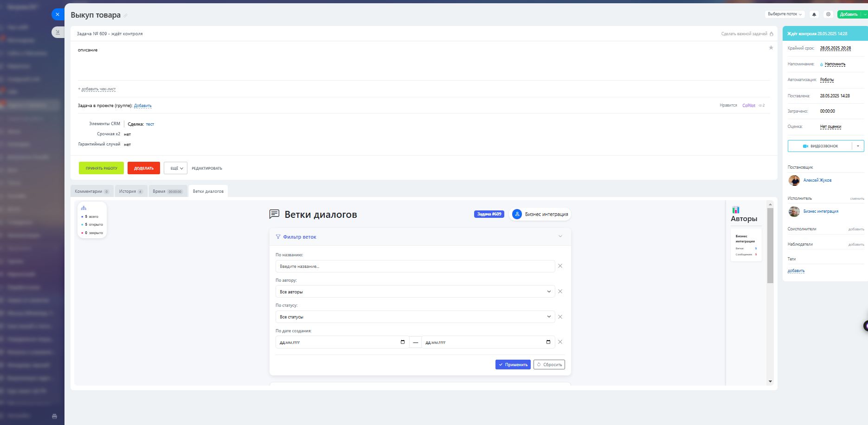
Task: Open the 'Все авторы' author dropdown
Action: [x=415, y=292]
